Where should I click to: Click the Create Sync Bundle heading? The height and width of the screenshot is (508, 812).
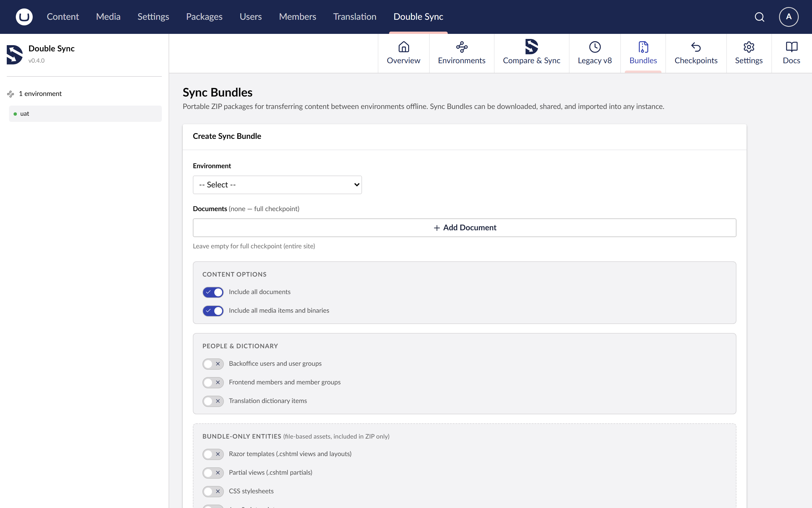[x=227, y=136]
